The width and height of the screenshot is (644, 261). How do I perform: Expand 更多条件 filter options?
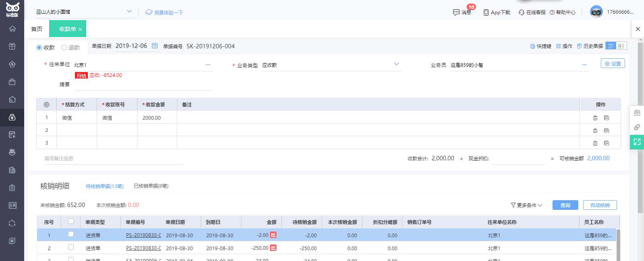coord(526,205)
